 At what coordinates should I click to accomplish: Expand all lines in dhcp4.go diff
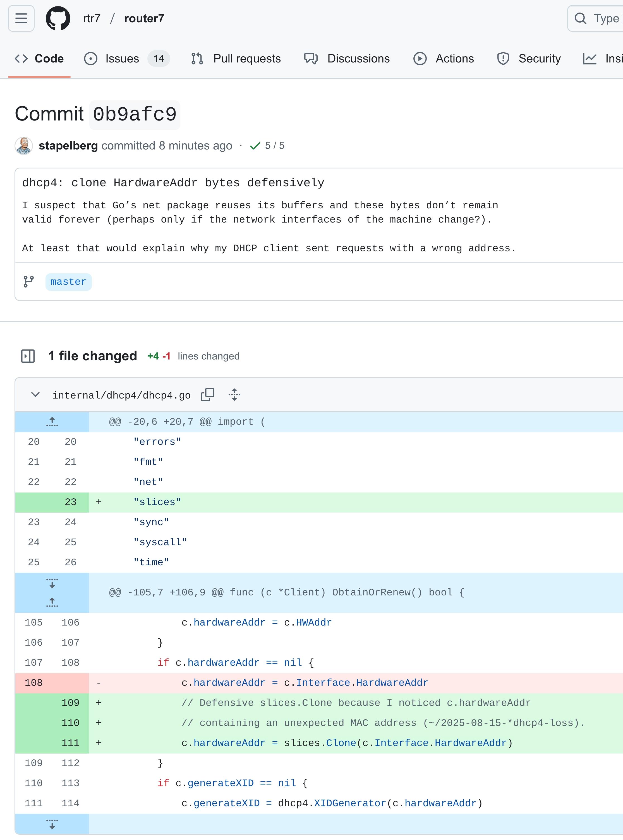tap(234, 395)
